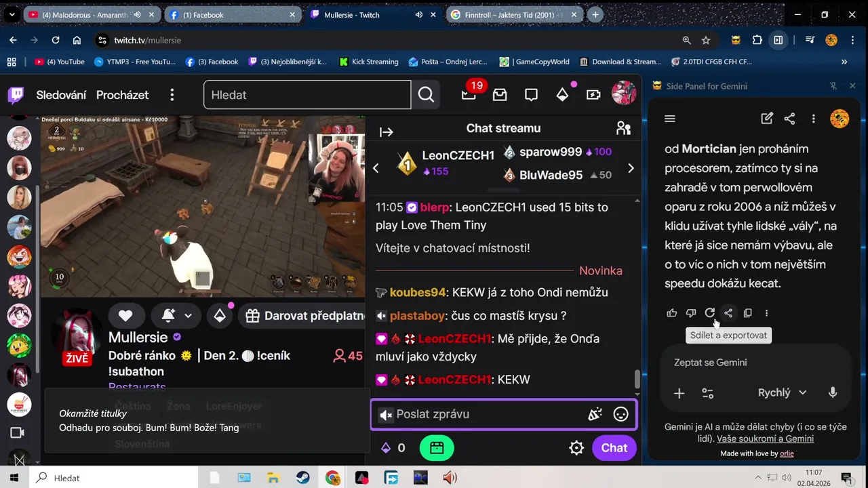Click Procházet in Twitch navigation
This screenshot has width=868, height=488.
click(x=122, y=95)
